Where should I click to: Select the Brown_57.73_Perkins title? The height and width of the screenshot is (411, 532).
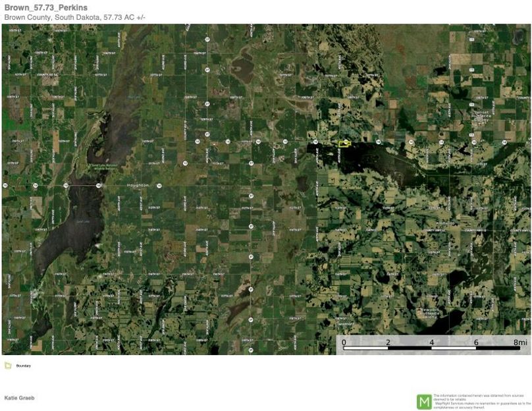pyautogui.click(x=45, y=7)
